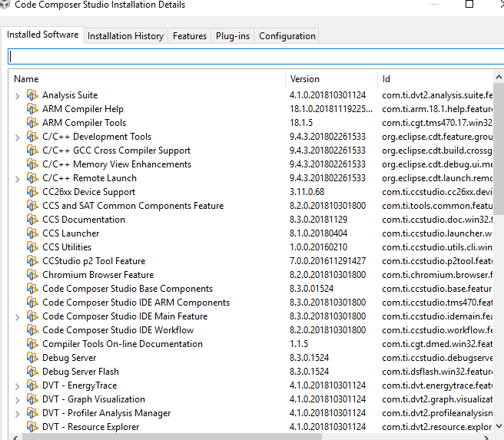Click the C/C++ Memory View Enhancements icon
Image resolution: width=504 pixels, height=440 pixels.
32,164
